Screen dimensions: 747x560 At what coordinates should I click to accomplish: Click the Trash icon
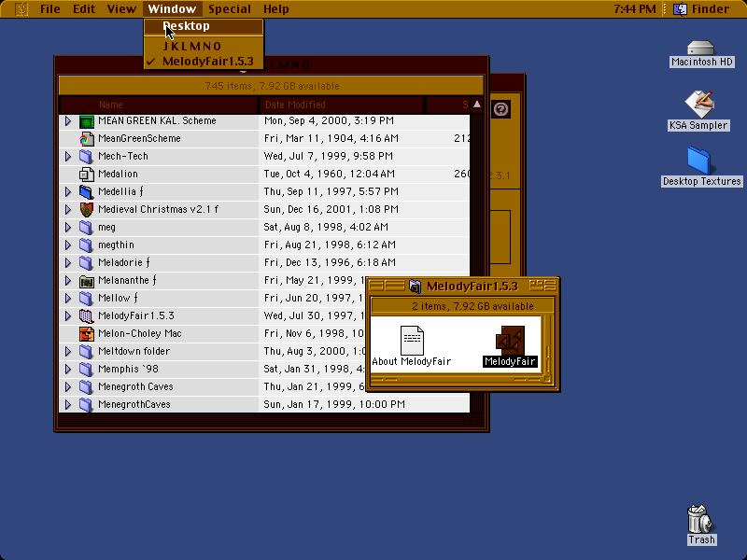coord(699,519)
